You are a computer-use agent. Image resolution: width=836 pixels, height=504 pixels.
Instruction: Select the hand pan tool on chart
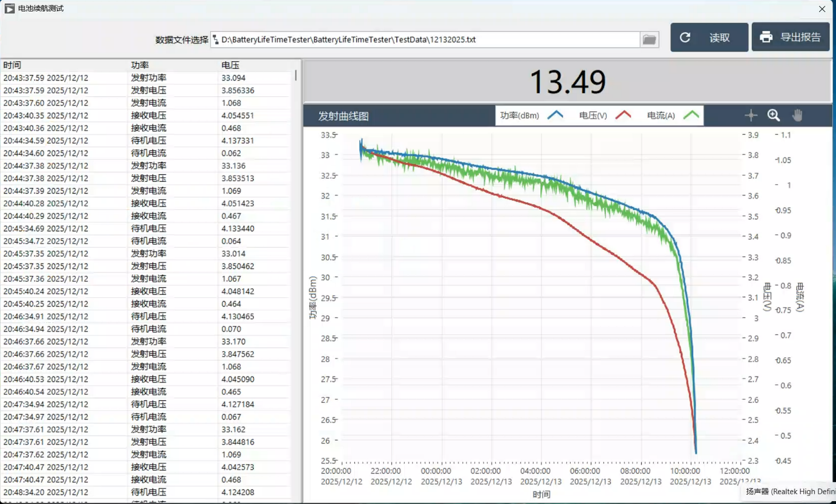pyautogui.click(x=797, y=115)
